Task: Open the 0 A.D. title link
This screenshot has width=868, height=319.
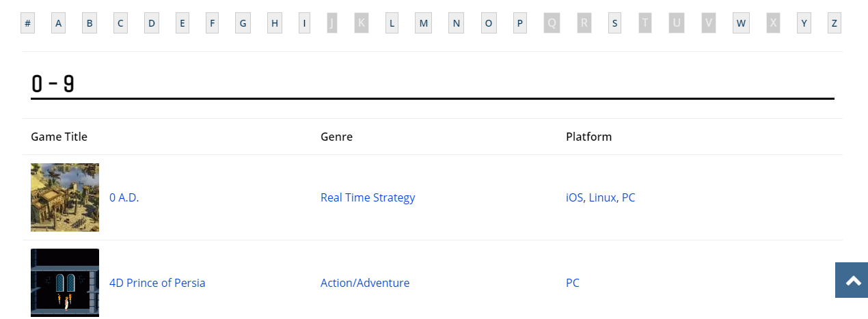Action: [124, 197]
